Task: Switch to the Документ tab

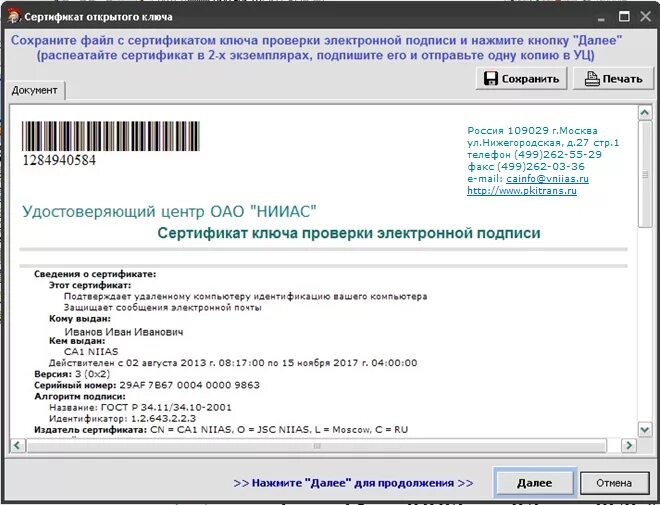Action: (35, 90)
